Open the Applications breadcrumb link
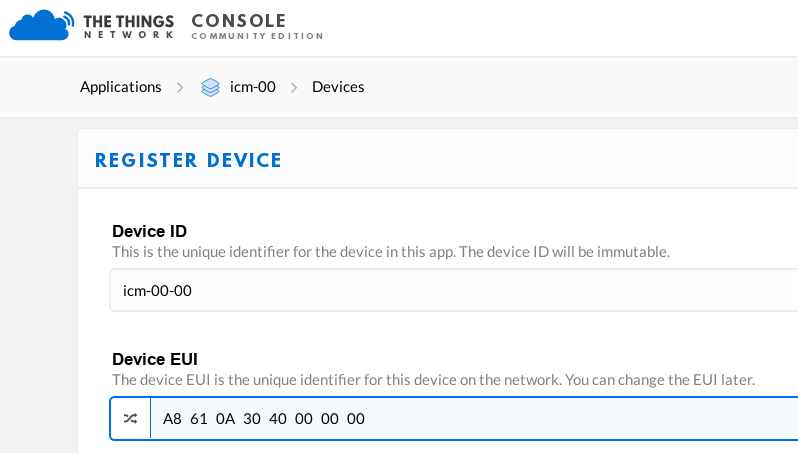Screen dimensions: 798x453 (x=120, y=87)
